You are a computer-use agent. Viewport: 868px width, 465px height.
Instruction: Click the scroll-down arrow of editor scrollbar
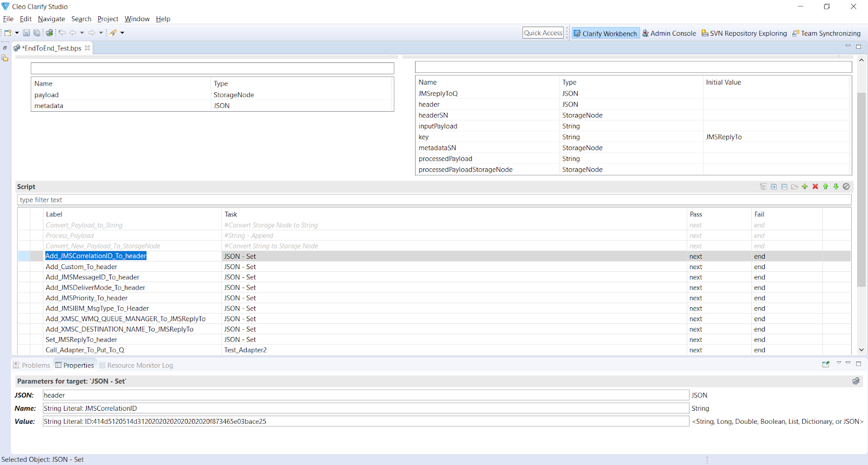click(861, 350)
